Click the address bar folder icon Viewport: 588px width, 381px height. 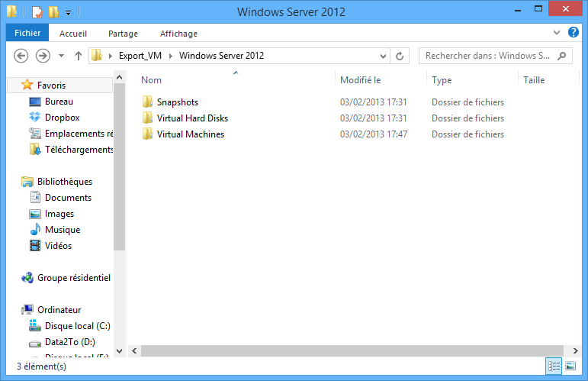(x=97, y=56)
